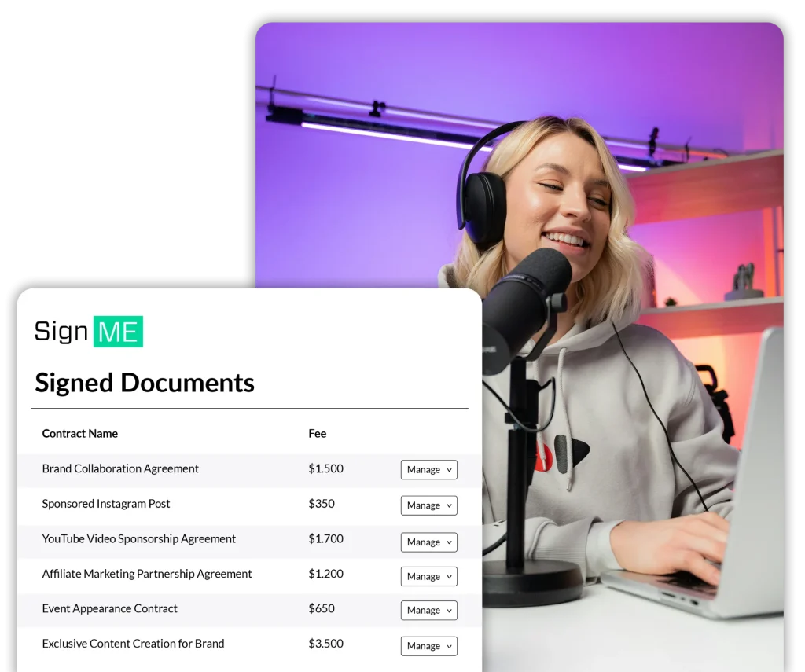The width and height of the screenshot is (805, 672).
Task: Open the Sponsored Instagram Post document
Action: (106, 504)
